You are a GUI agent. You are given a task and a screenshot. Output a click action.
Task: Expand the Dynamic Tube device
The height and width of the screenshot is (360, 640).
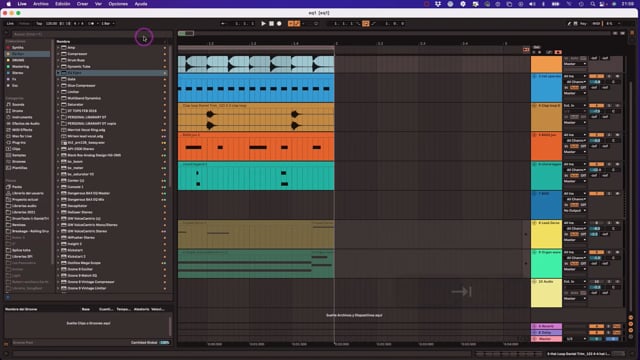58,66
